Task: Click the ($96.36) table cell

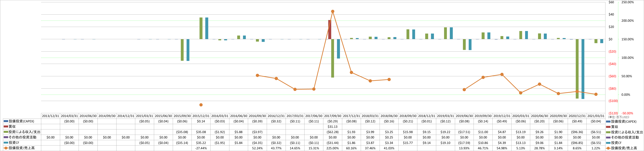Action: pyautogui.click(x=577, y=132)
